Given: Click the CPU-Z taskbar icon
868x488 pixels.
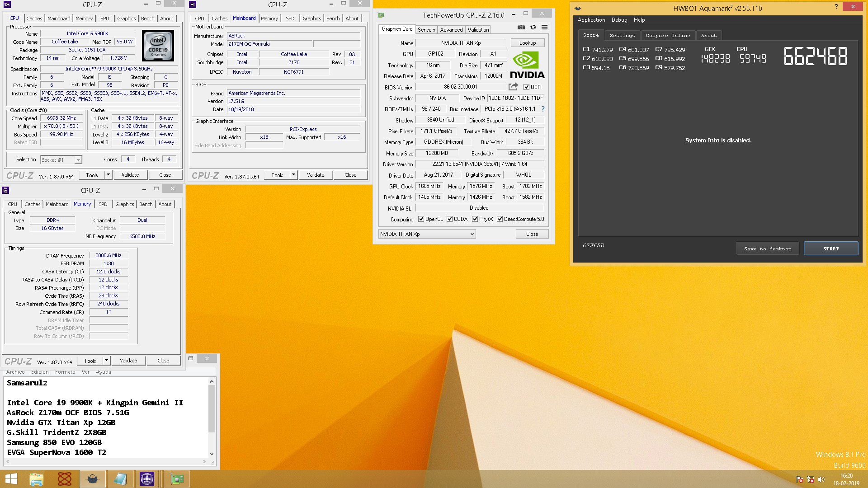Looking at the screenshot, I should [147, 479].
